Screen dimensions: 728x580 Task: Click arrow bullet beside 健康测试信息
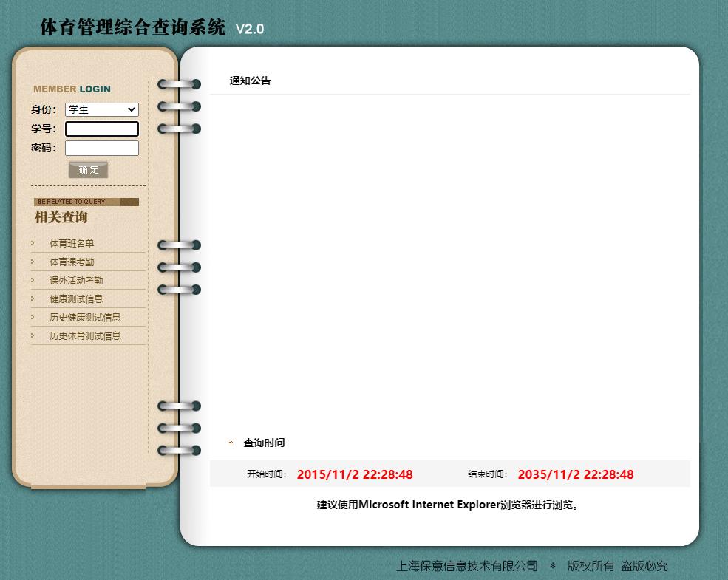33,298
